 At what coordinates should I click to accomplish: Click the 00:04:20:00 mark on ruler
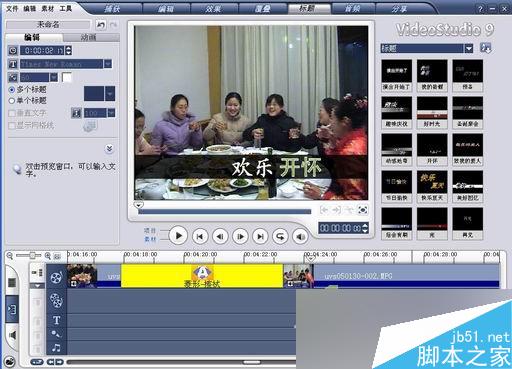pyautogui.click(x=200, y=254)
